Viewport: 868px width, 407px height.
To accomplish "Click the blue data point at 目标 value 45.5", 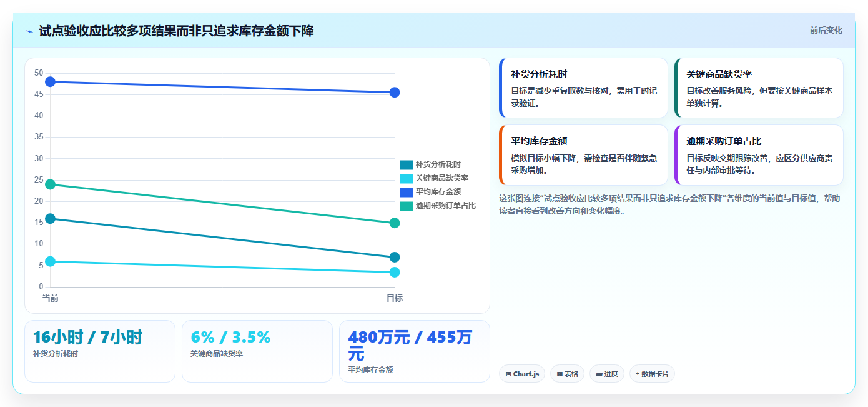I will 395,93.
